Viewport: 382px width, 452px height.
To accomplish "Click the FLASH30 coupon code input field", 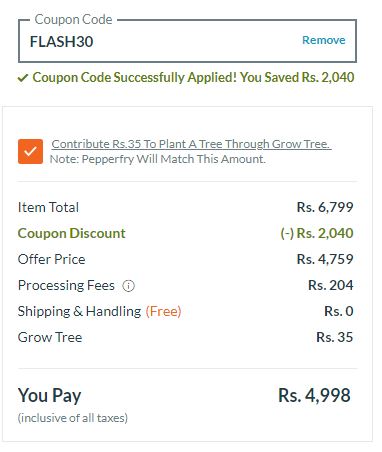I will [187, 41].
